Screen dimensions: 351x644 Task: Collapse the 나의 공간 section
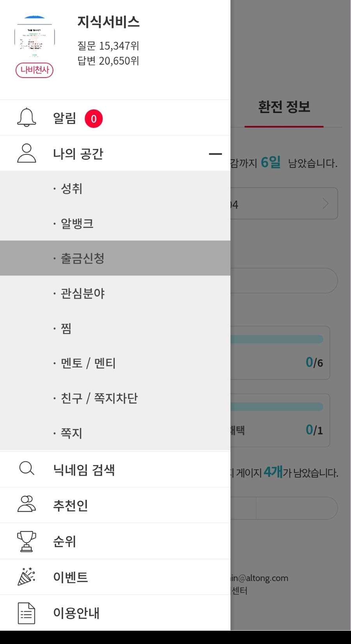tap(215, 154)
